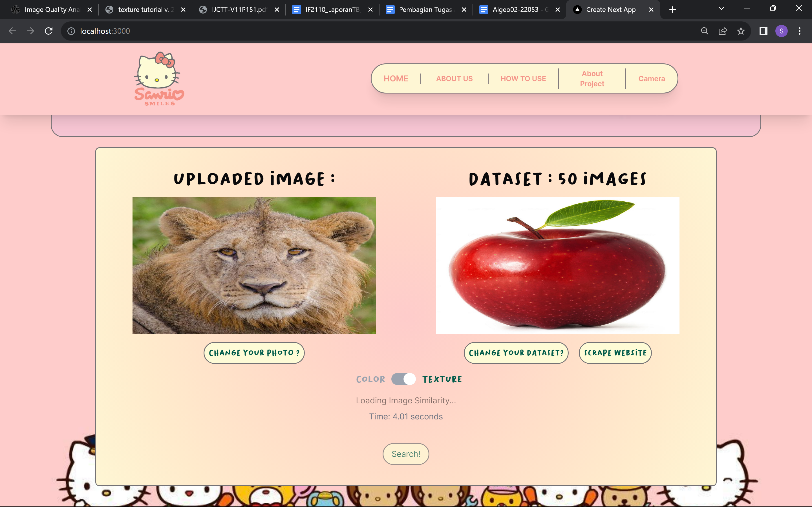The image size is (812, 507).
Task: Toggle the browser side panel icon
Action: click(x=763, y=31)
